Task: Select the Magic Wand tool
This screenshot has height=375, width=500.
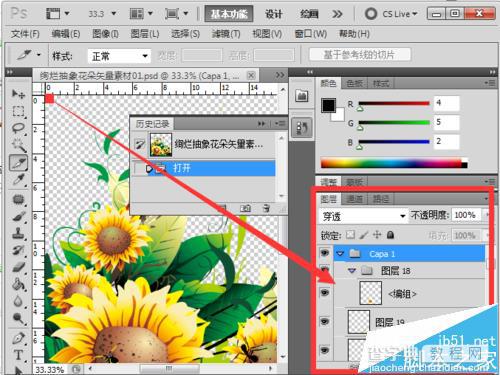Action: (18, 145)
